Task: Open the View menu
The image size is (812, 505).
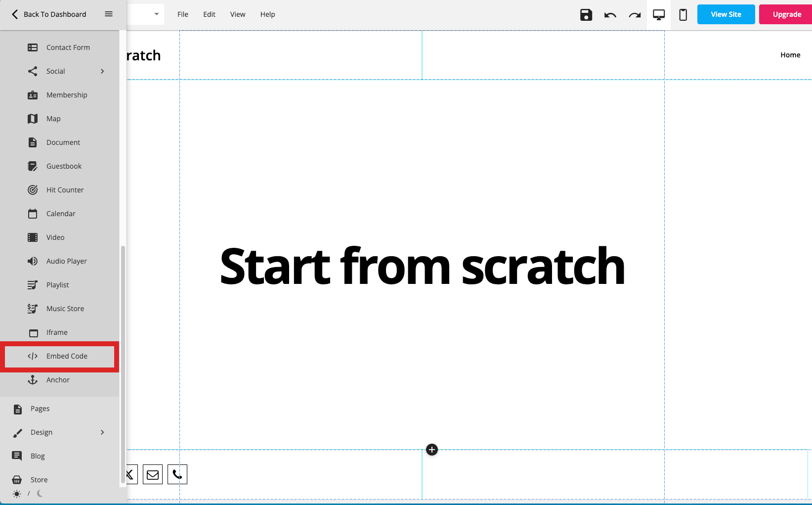Action: [238, 14]
